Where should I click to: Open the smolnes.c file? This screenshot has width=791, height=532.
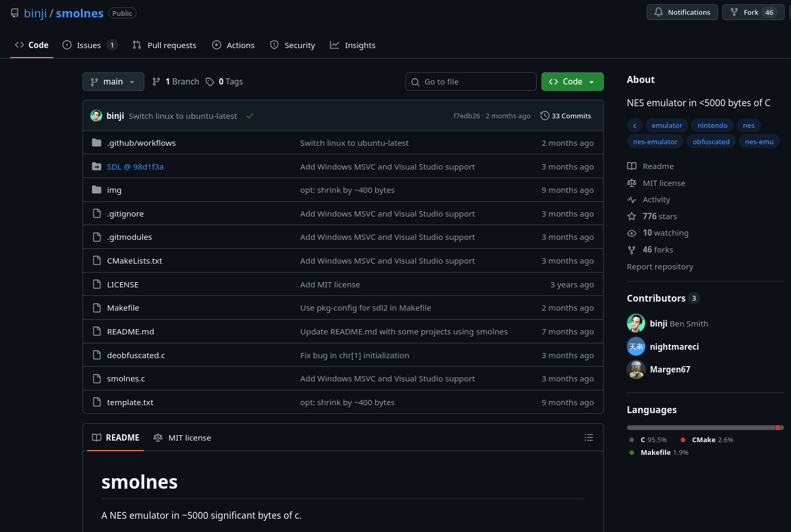[126, 378]
